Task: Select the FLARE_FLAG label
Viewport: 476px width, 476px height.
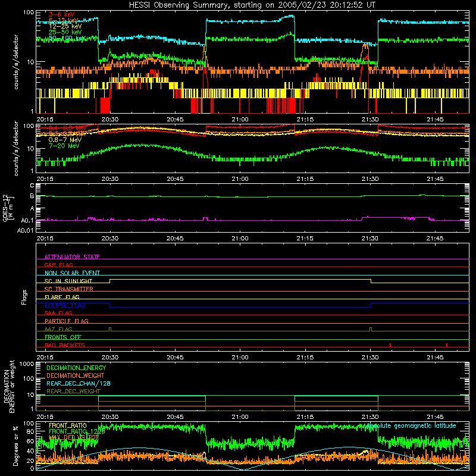Action: click(62, 297)
